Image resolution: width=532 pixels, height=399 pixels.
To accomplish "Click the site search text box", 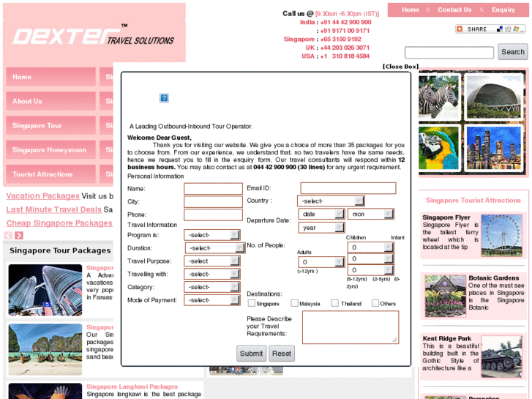I will [449, 53].
